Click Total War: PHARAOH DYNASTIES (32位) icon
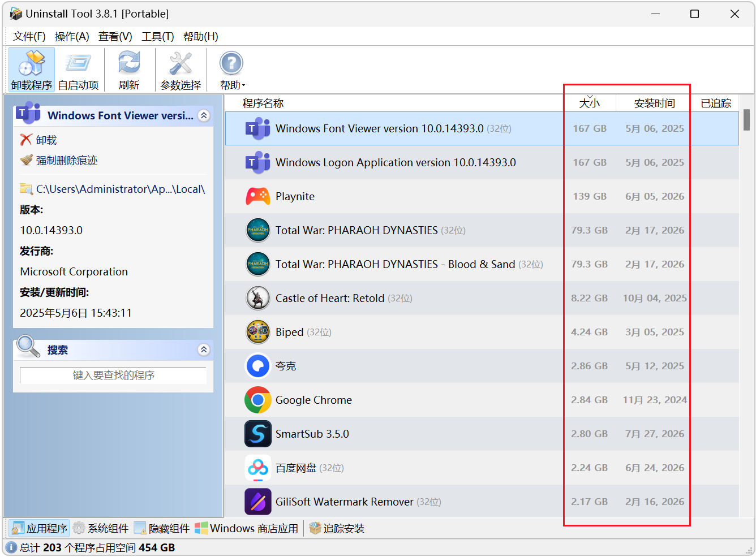 [x=258, y=230]
